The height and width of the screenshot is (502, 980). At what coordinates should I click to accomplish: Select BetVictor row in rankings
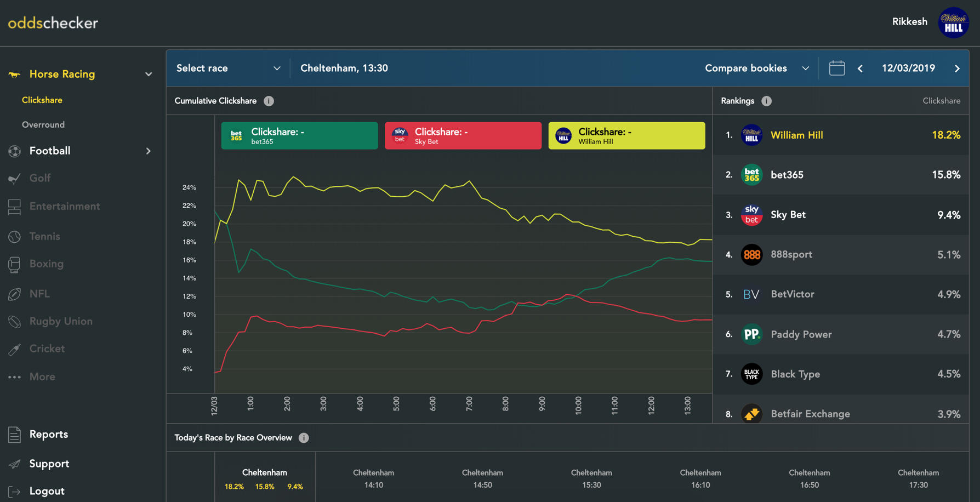click(840, 294)
